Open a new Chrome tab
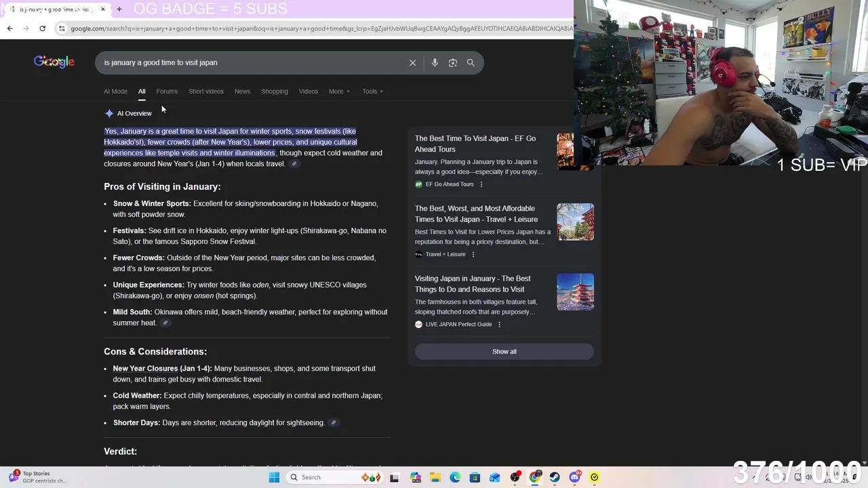 tap(119, 9)
